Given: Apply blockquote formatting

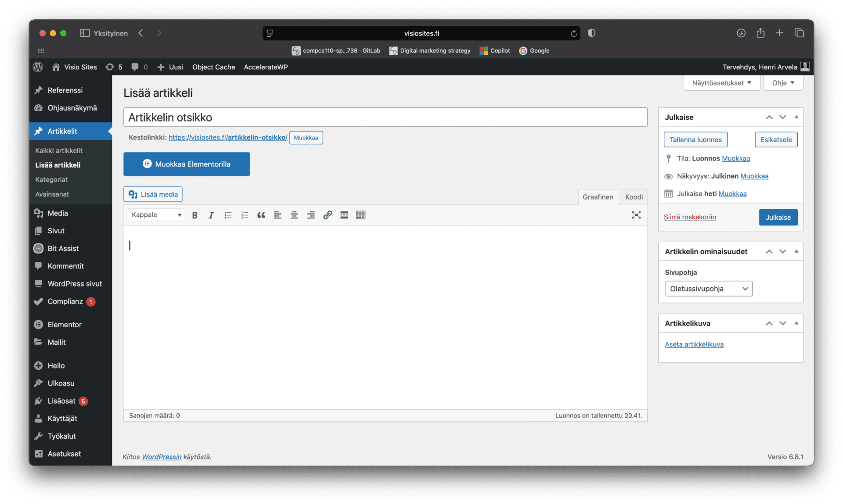Looking at the screenshot, I should pos(261,215).
